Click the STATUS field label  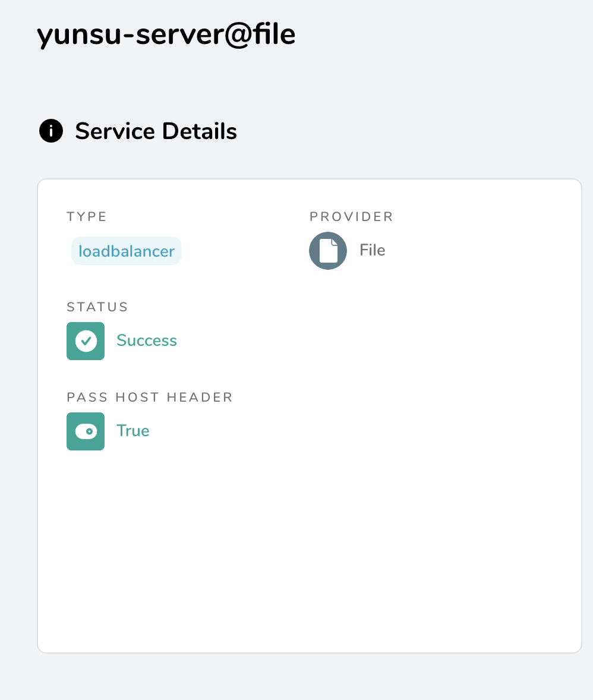[x=97, y=307]
